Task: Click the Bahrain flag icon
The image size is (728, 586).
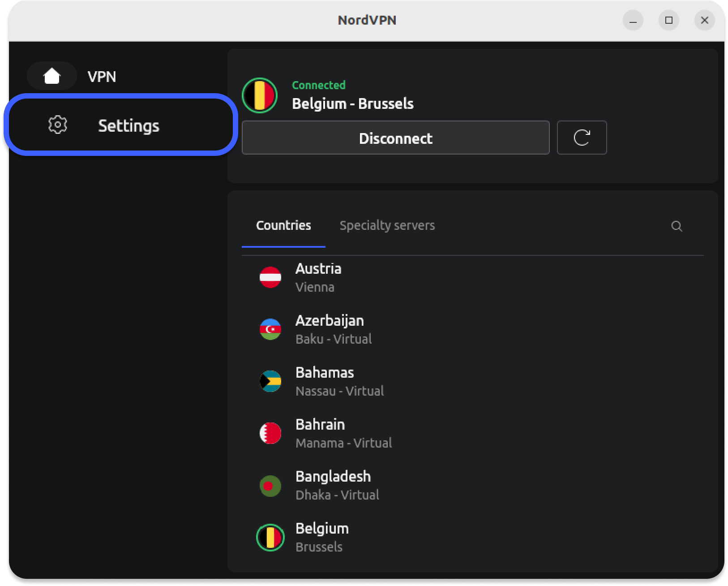Action: click(x=270, y=433)
